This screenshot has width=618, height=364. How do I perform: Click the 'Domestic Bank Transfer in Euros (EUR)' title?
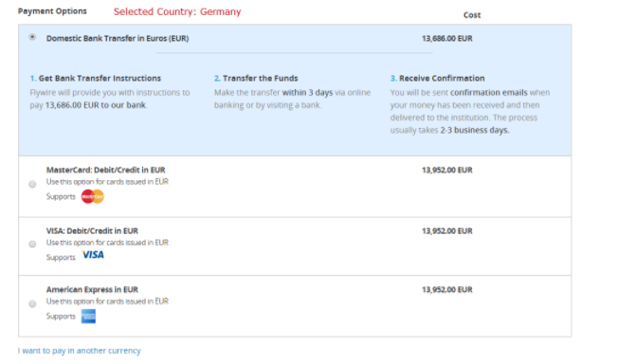point(118,39)
